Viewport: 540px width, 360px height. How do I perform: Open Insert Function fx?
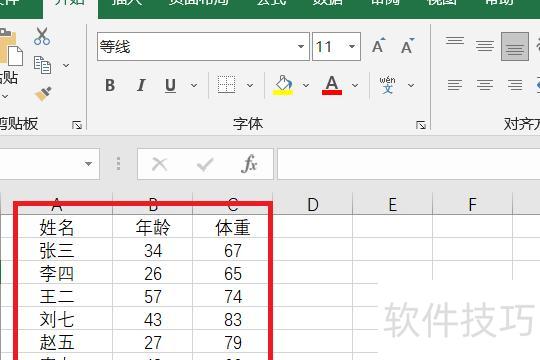click(249, 164)
